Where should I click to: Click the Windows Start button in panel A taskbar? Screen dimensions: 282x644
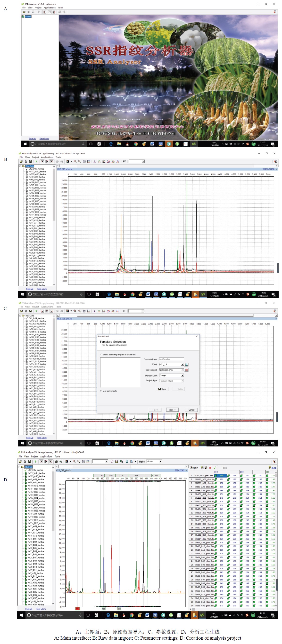(x=25, y=144)
